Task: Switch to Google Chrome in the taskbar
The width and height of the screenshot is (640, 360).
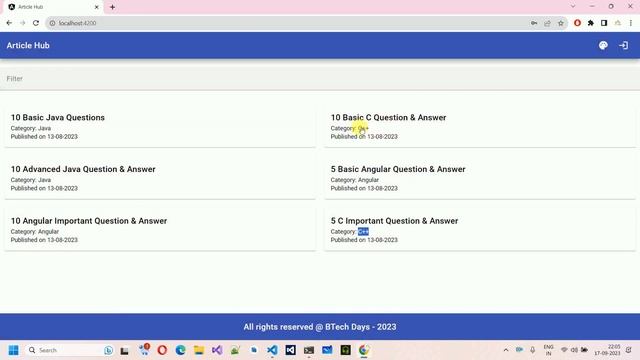Action: [x=364, y=350]
